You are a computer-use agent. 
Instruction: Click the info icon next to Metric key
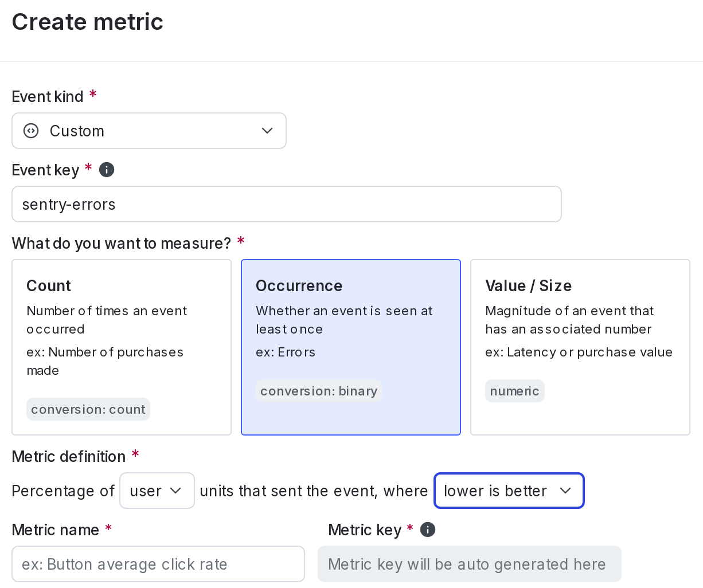click(x=428, y=530)
